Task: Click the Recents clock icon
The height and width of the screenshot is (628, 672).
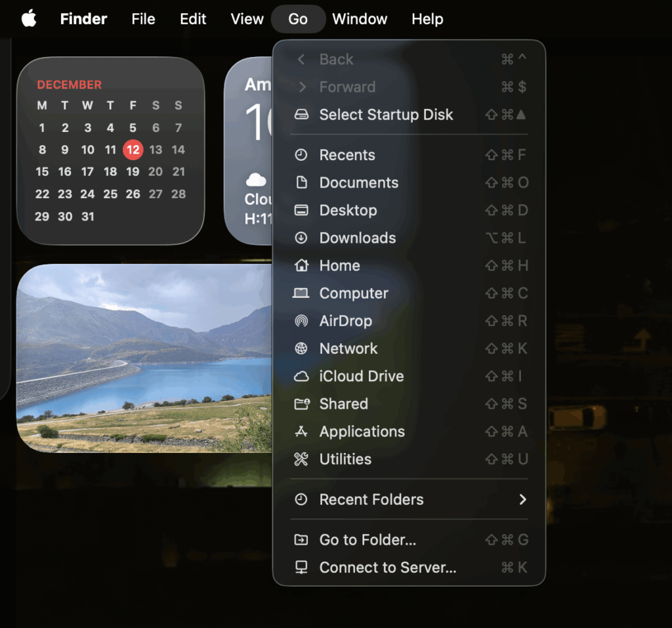Action: pos(301,155)
